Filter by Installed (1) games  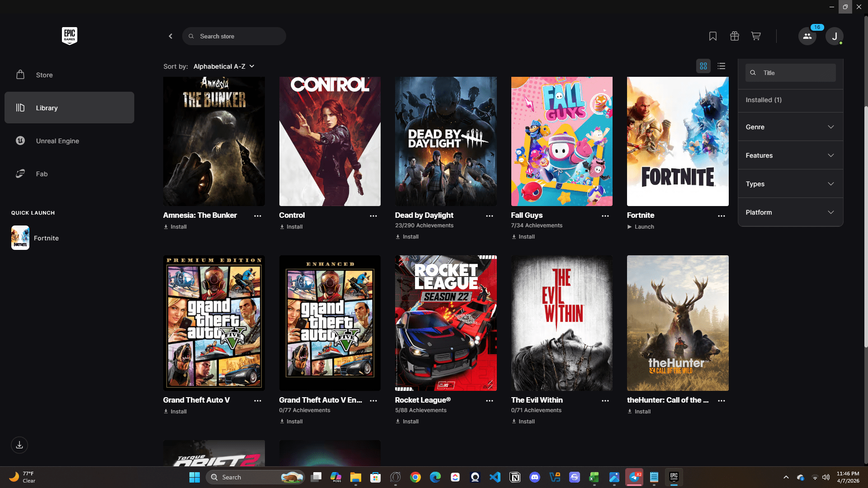(764, 100)
